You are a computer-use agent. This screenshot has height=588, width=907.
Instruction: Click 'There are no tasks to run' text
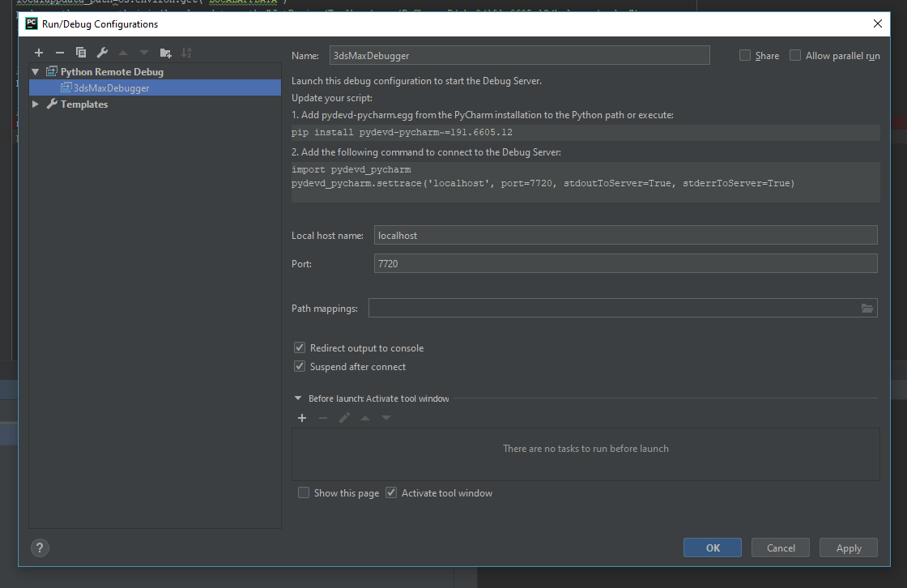[586, 449]
